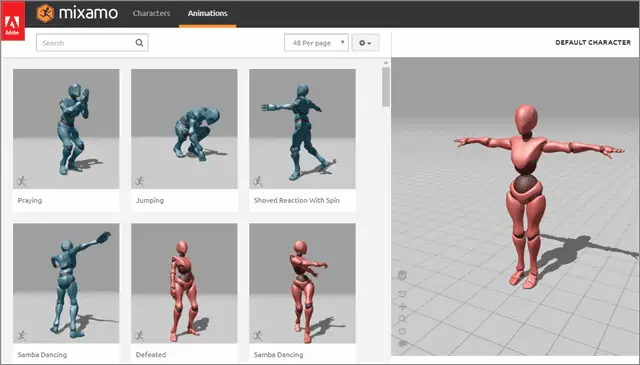The image size is (640, 365).
Task: Select the Animations tab
Action: (x=207, y=13)
